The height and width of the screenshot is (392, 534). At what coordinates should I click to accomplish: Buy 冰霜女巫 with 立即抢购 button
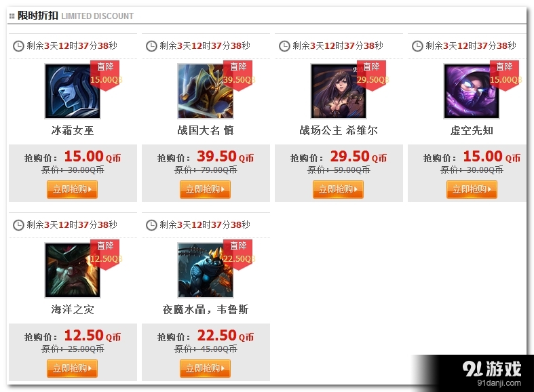coord(72,189)
